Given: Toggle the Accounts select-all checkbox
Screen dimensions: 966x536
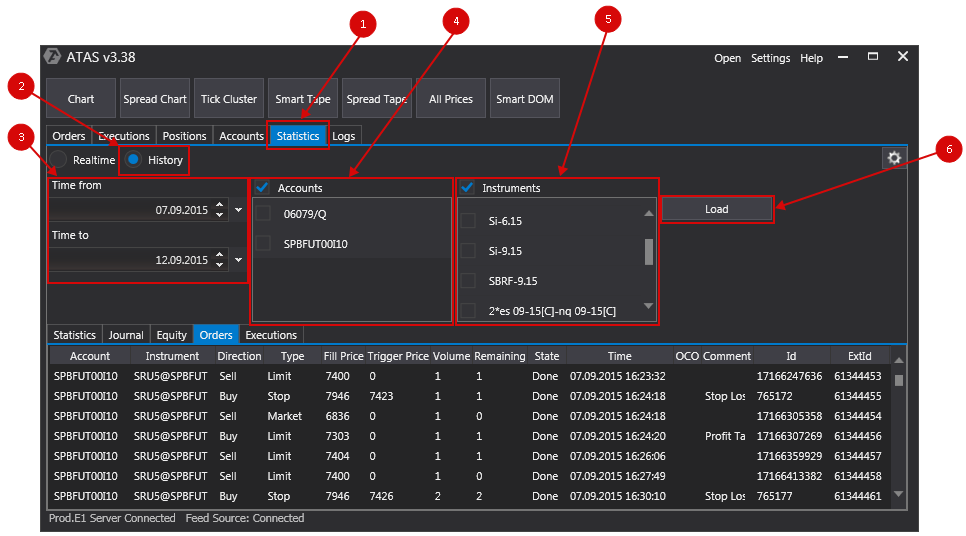Looking at the screenshot, I should pyautogui.click(x=262, y=187).
